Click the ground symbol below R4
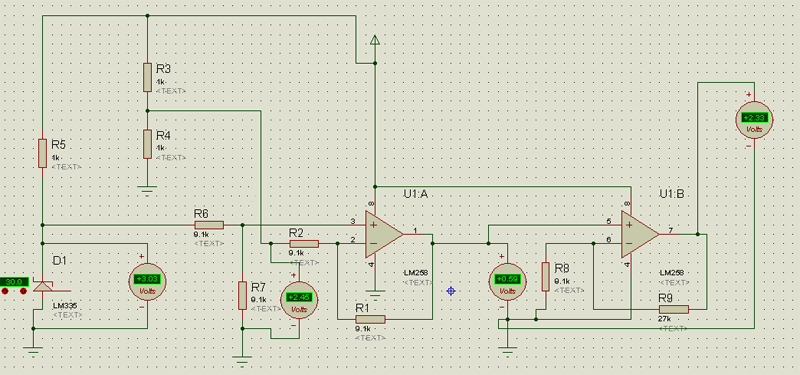 click(x=147, y=191)
